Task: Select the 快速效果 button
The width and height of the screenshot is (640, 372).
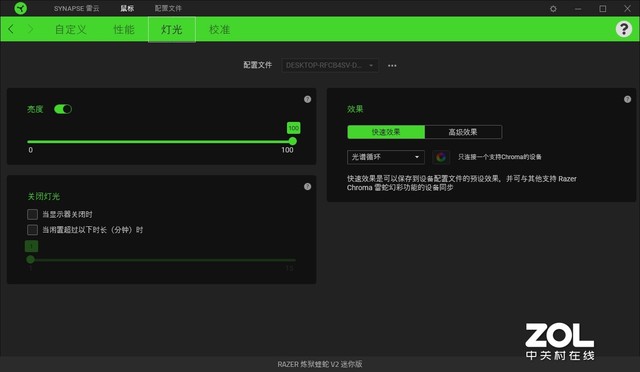Action: point(386,132)
